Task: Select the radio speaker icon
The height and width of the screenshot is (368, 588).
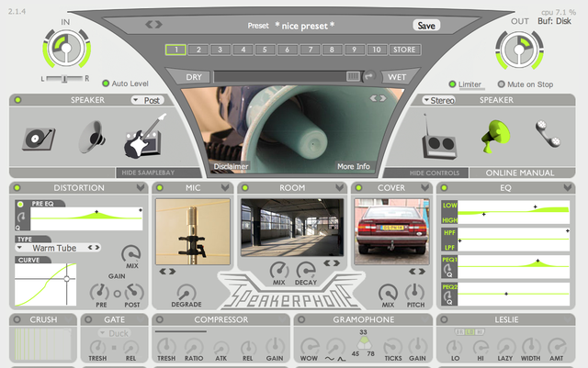Action: [439, 138]
